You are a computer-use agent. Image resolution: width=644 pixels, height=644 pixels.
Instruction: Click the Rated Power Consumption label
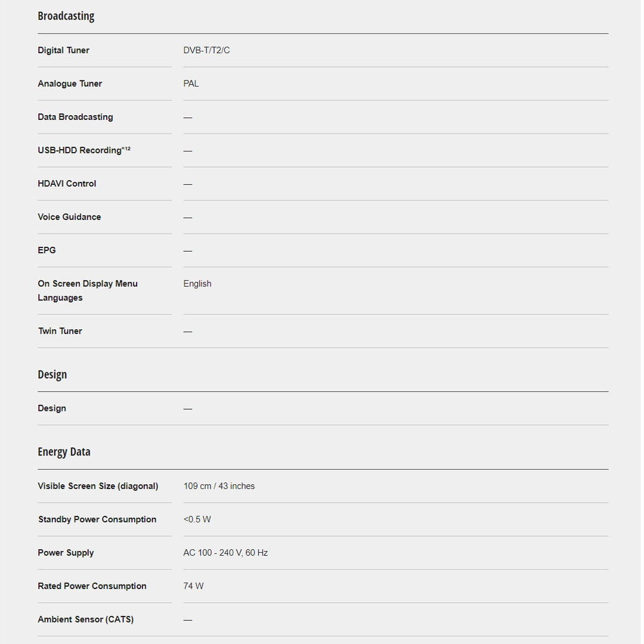(92, 586)
